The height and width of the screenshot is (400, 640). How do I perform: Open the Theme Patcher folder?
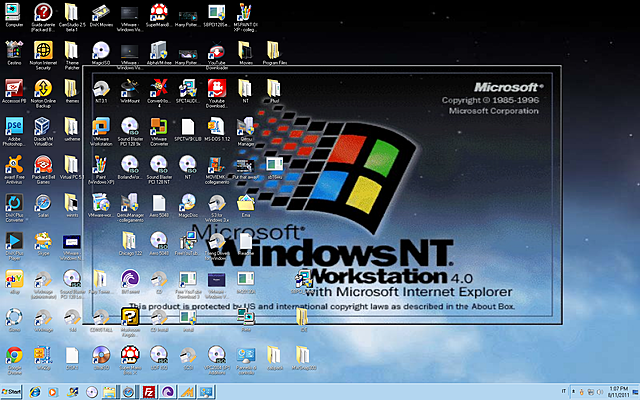[72, 55]
